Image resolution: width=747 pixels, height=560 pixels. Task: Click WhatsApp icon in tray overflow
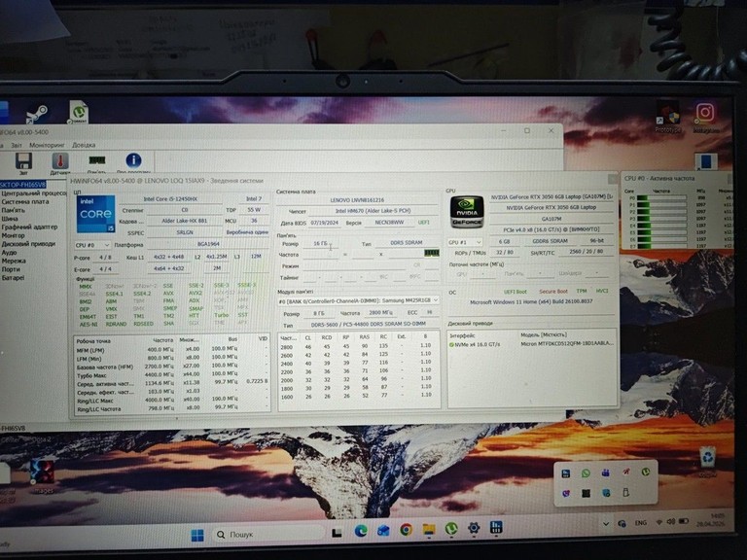pos(586,472)
